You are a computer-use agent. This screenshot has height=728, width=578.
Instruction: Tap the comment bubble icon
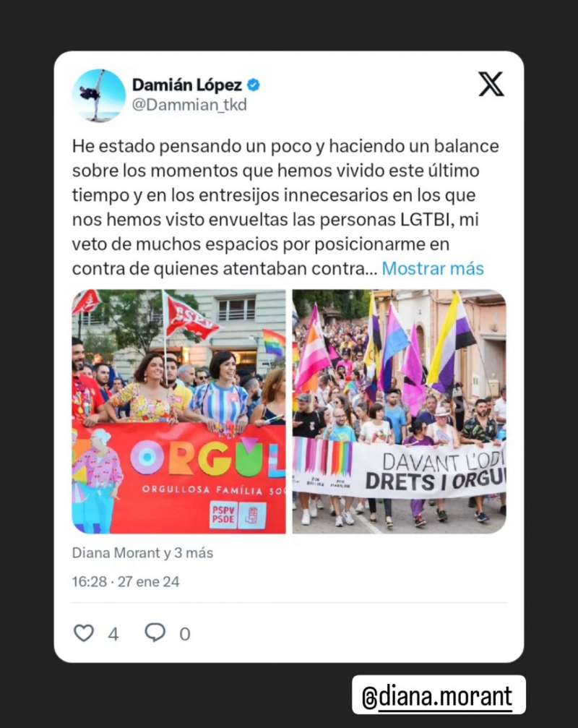[155, 633]
